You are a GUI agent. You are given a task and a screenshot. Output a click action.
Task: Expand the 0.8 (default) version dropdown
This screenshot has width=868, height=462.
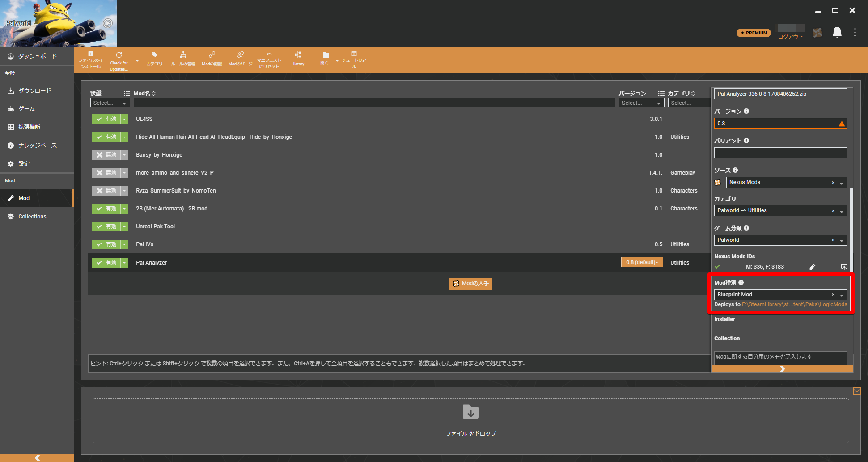[658, 262]
